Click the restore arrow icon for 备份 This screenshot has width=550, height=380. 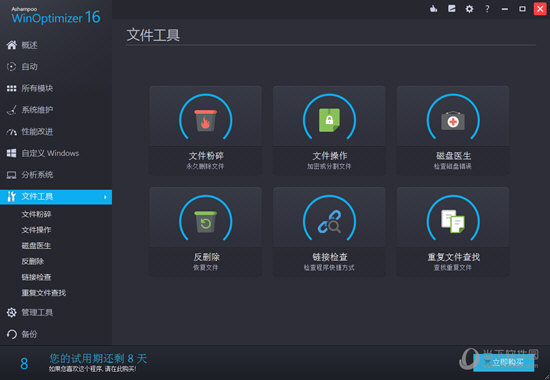(x=12, y=334)
